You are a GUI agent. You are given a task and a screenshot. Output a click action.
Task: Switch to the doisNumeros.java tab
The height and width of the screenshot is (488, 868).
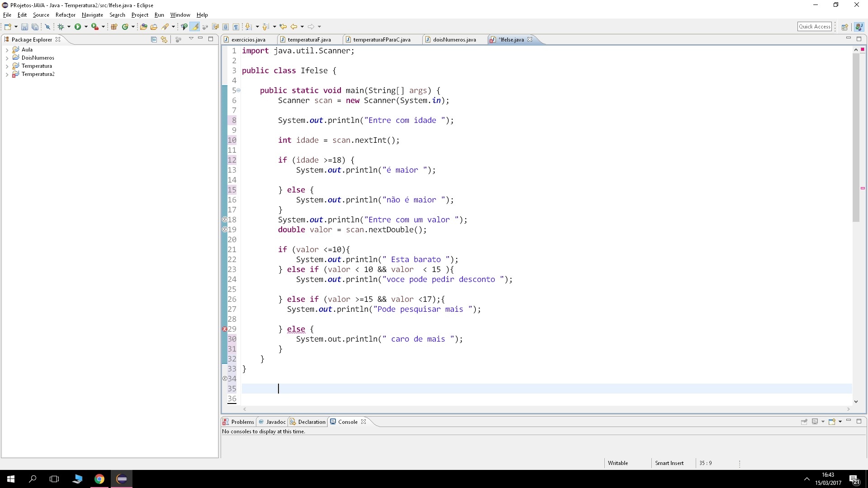[454, 40]
